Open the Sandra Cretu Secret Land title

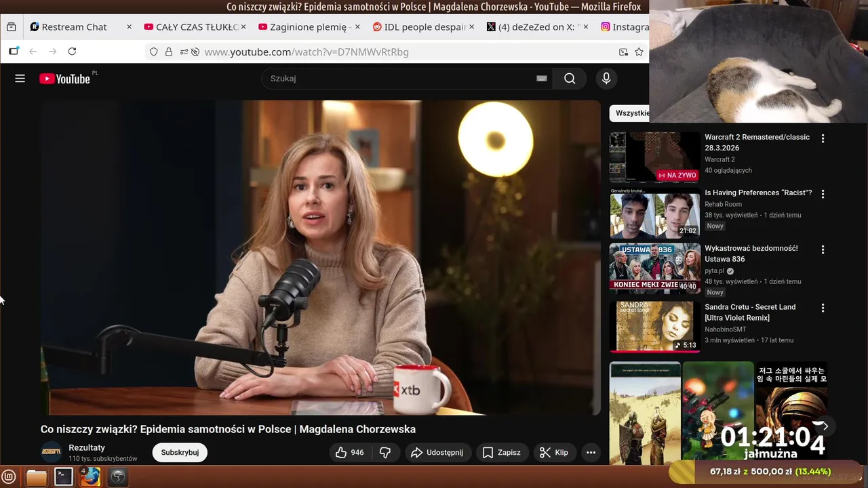coord(750,312)
